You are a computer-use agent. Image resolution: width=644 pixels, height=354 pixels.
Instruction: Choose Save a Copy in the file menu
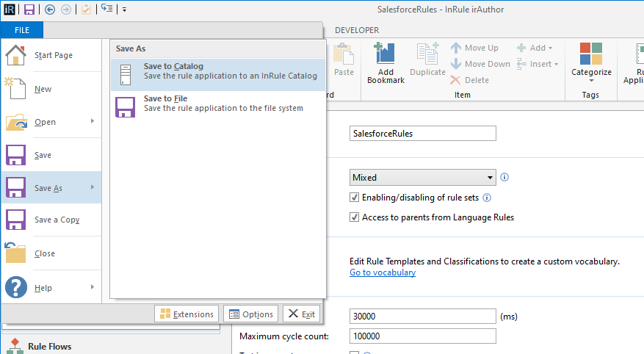51,220
